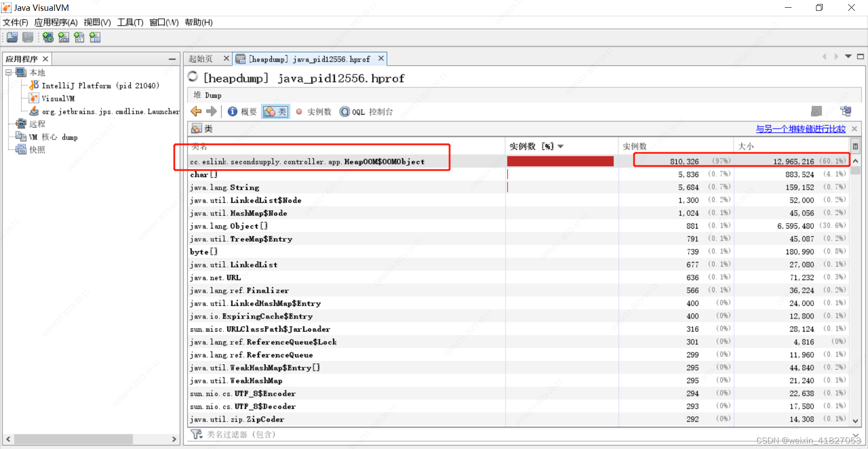Switch to the 起始页 tab
Screen dimensions: 868x449
pos(201,59)
